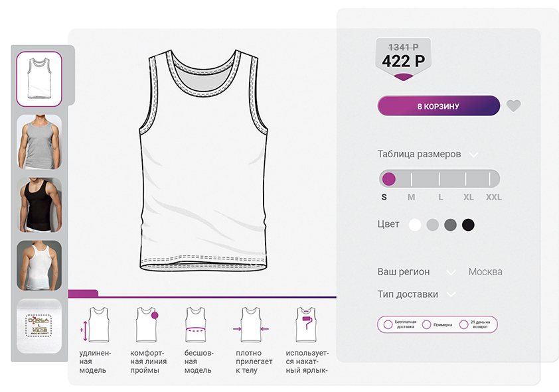Click the tight body fit icon
Screen dimensions: 559x392
coord(250,325)
